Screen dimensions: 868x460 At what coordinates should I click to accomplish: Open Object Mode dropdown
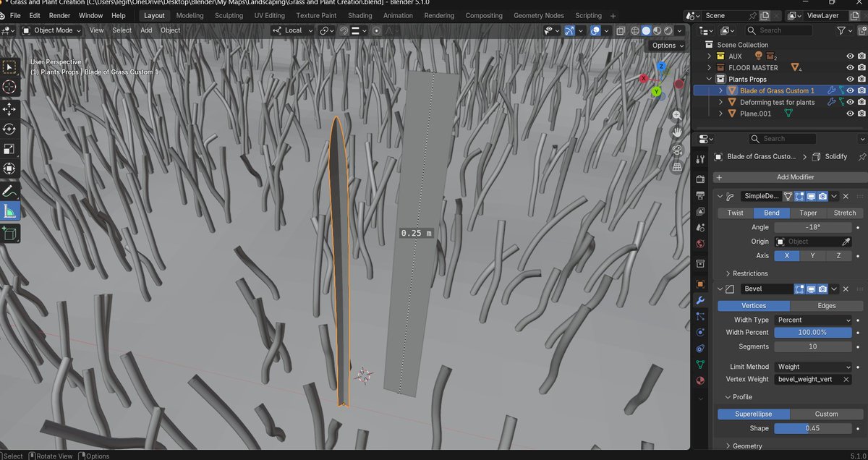(52, 30)
